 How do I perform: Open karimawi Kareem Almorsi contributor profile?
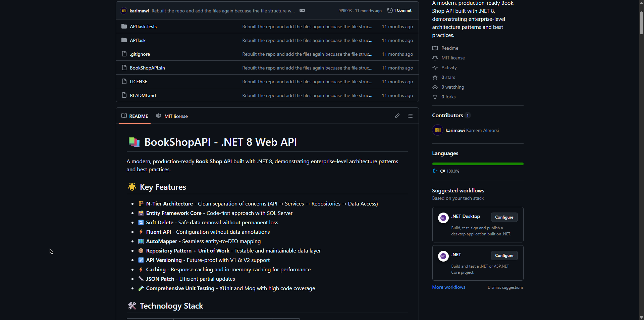472,130
